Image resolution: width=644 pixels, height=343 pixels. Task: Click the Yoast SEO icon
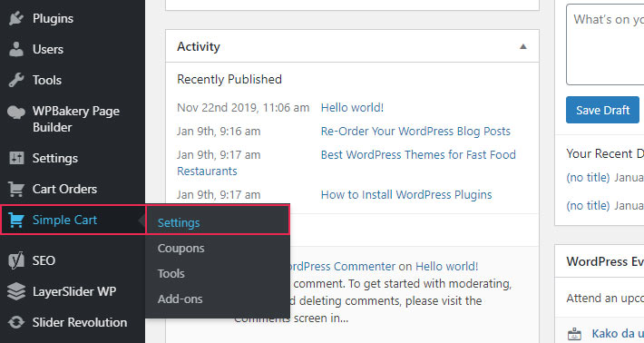16,260
